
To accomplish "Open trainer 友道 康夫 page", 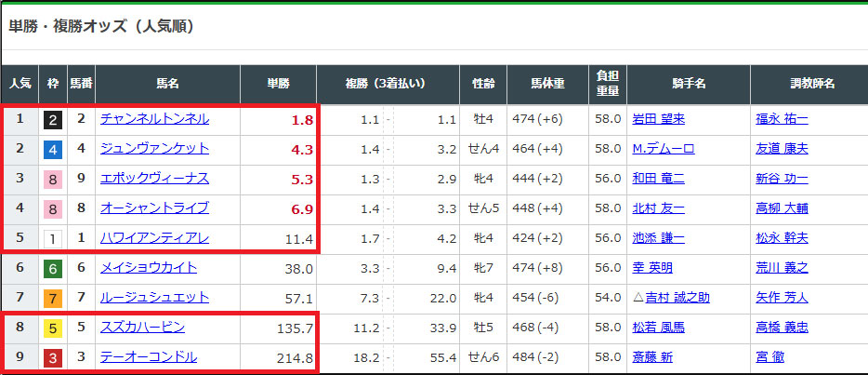I will (x=782, y=149).
